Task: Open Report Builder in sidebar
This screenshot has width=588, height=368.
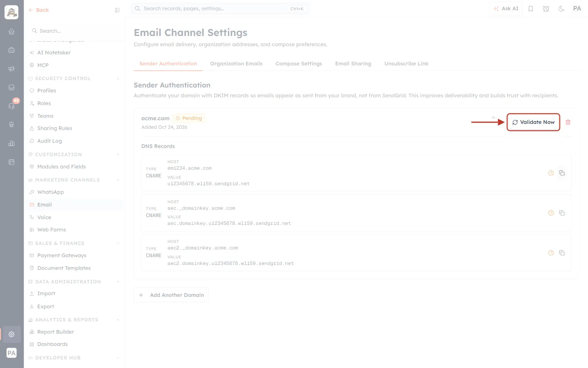Action: [56, 332]
